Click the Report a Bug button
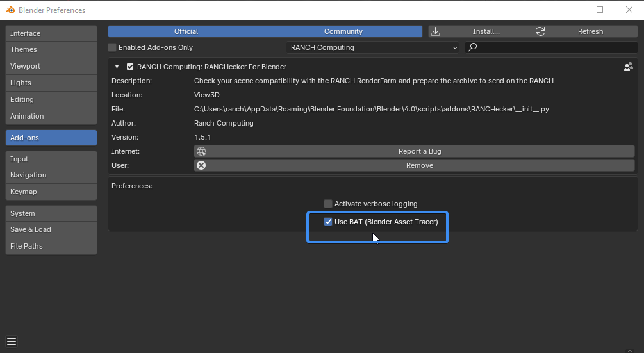The height and width of the screenshot is (353, 644). click(x=414, y=151)
